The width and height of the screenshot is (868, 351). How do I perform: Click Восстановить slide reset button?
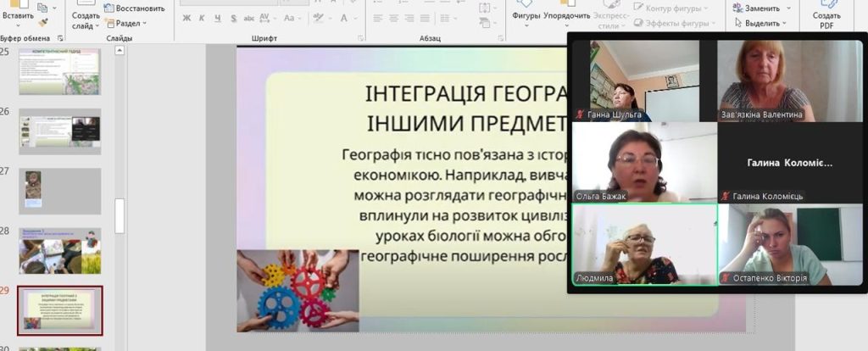[x=135, y=8]
